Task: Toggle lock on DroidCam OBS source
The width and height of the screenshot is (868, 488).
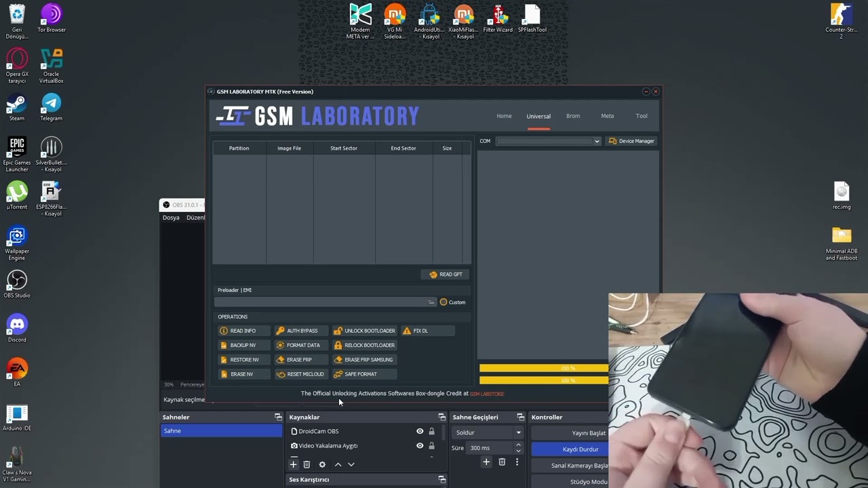Action: click(x=431, y=431)
